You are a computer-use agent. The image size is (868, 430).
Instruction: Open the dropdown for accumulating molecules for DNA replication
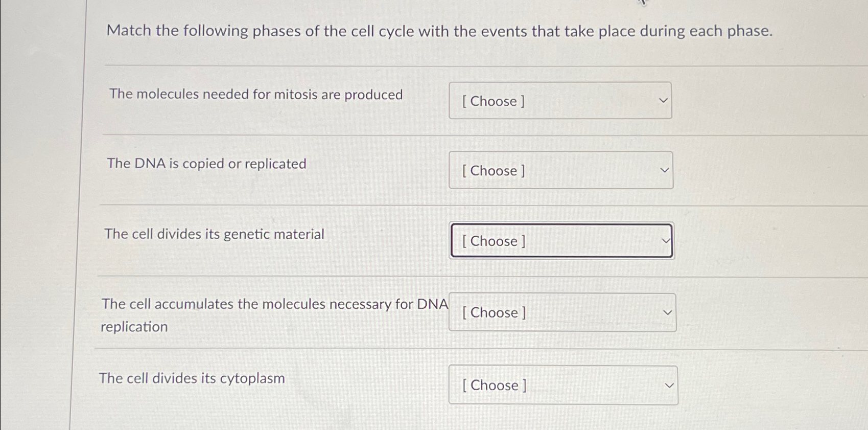point(562,312)
